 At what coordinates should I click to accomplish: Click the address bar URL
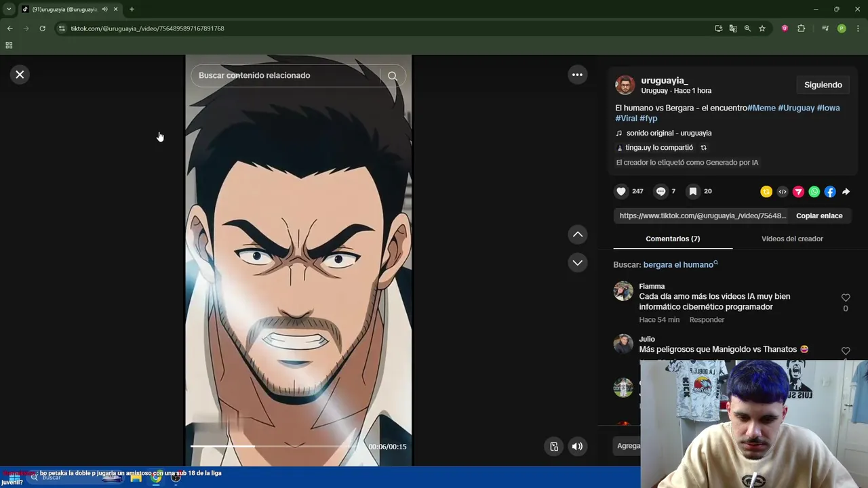147,28
